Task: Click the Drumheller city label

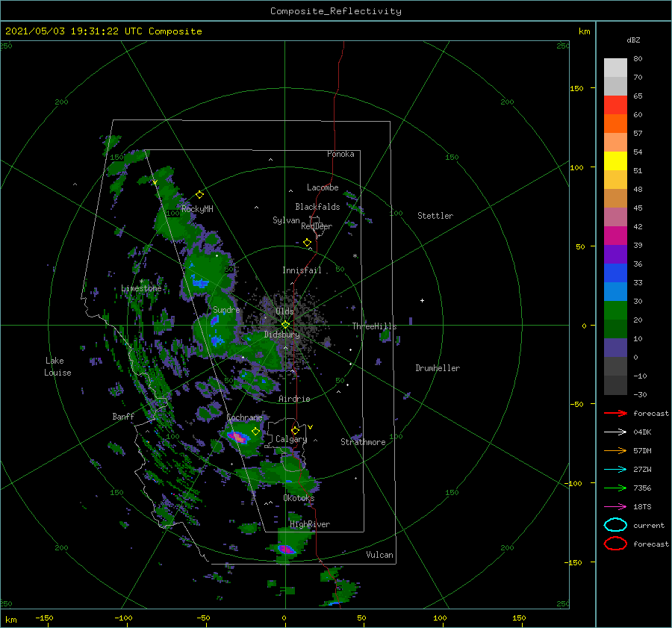Action: (x=438, y=368)
